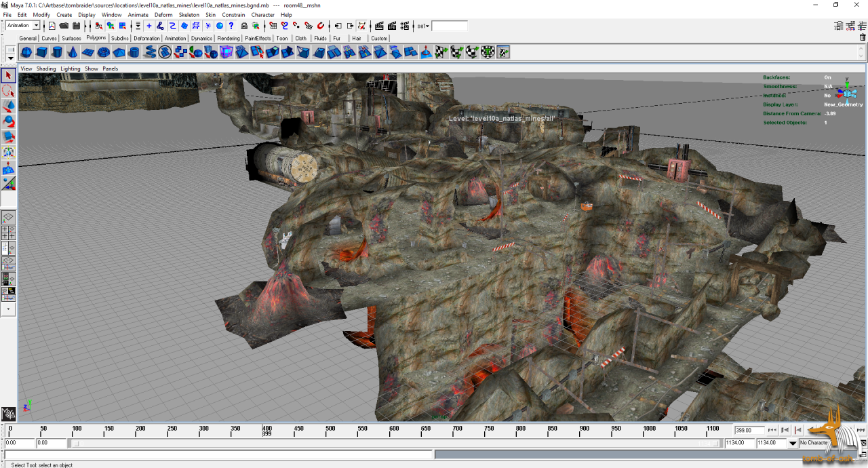Open the viewport Panels menu

click(x=111, y=69)
